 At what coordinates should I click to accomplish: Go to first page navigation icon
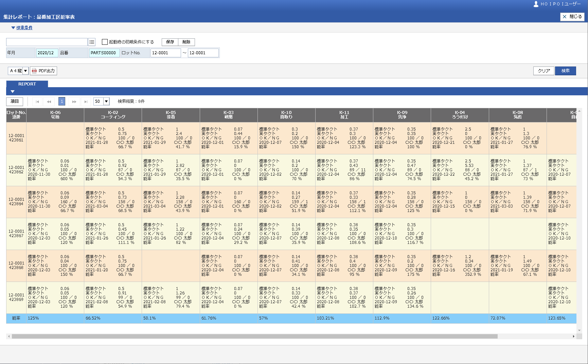[x=37, y=101]
